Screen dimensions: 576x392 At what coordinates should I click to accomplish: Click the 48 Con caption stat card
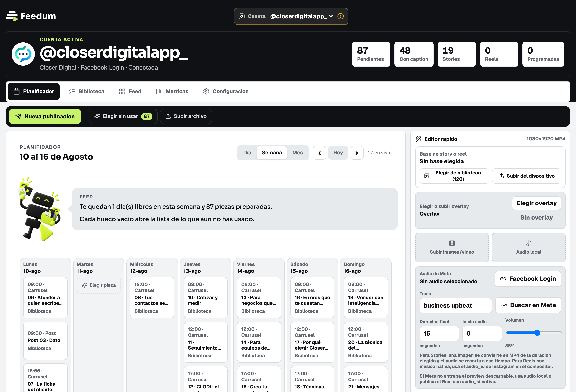(x=414, y=54)
